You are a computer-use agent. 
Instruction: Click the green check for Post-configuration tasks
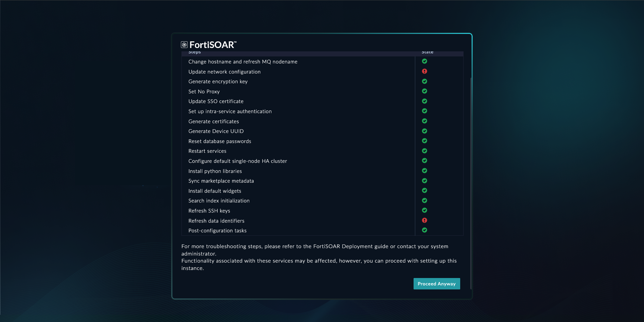tap(424, 230)
